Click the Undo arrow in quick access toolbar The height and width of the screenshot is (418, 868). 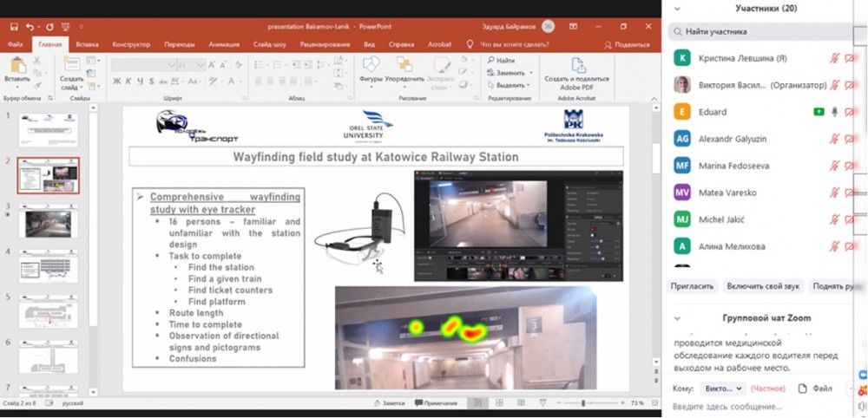coord(30,27)
